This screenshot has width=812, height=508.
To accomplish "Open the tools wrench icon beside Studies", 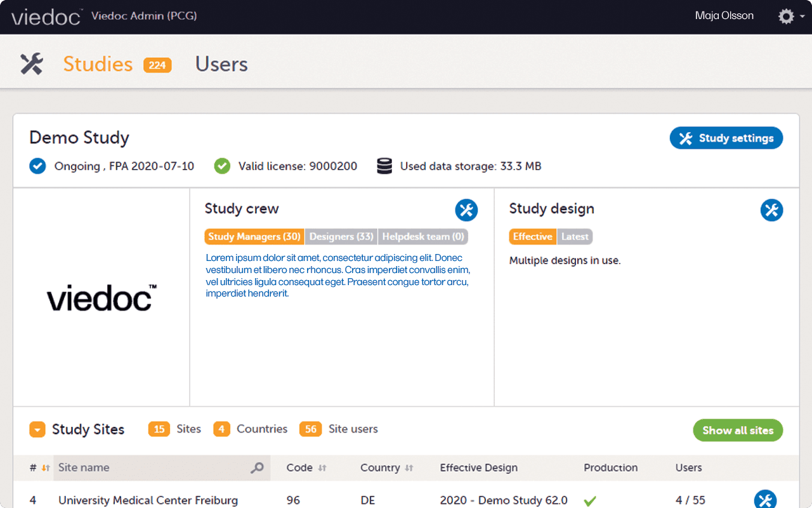I will pyautogui.click(x=31, y=63).
